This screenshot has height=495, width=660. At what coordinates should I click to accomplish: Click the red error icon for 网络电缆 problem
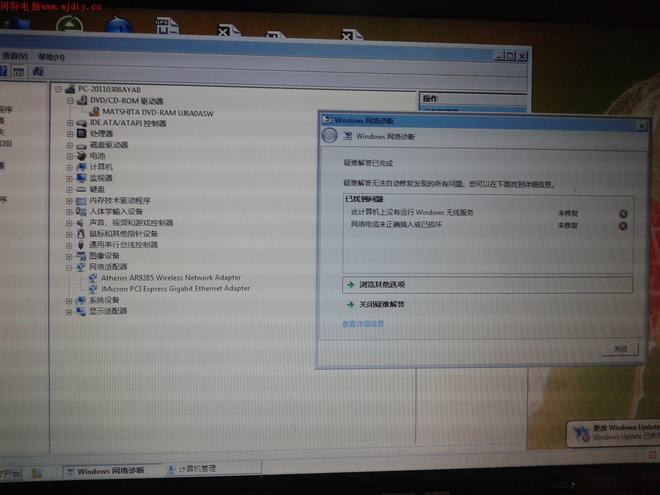click(623, 226)
